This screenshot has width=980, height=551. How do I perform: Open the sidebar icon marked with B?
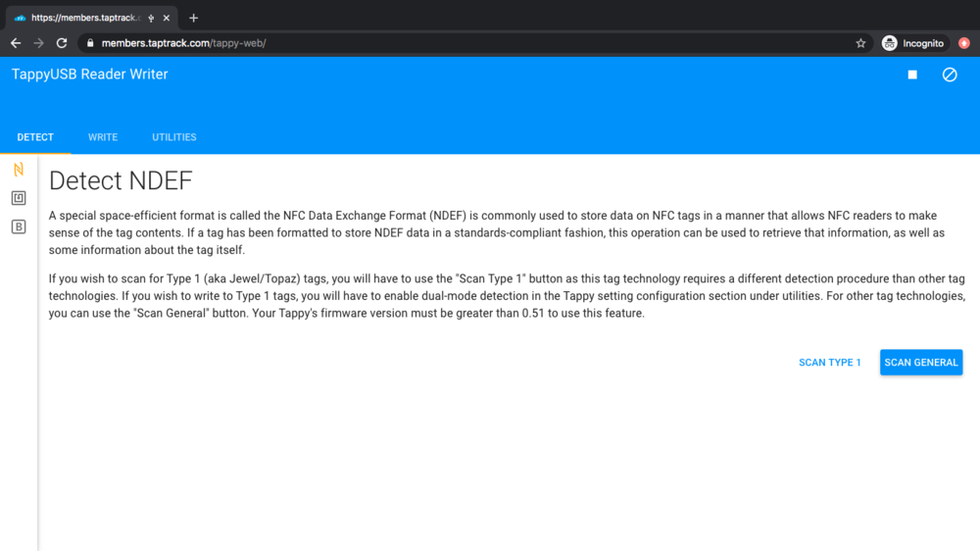[19, 226]
